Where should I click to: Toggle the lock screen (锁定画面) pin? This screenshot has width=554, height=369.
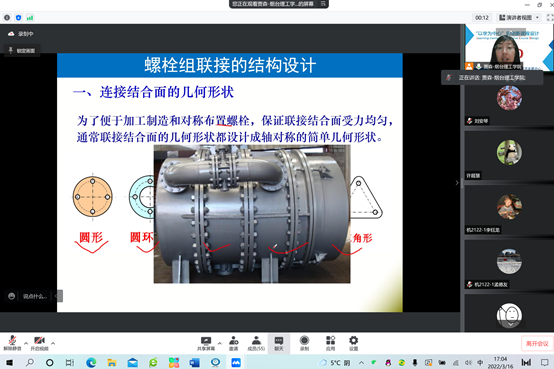coord(22,51)
